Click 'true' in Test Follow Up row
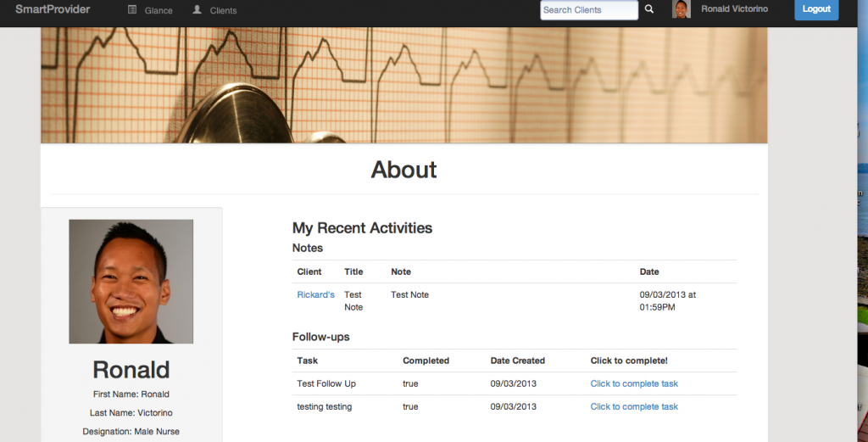 (x=410, y=383)
